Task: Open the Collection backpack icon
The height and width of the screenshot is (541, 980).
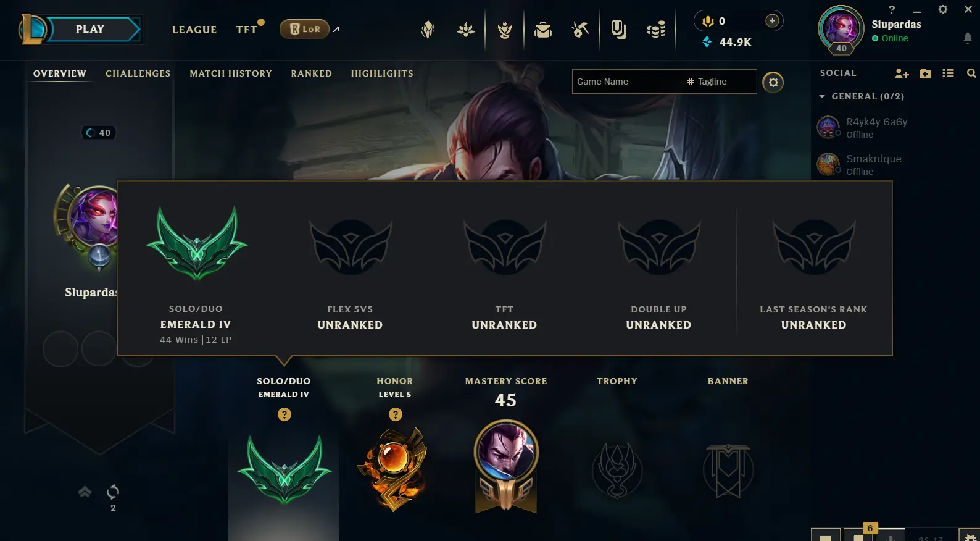Action: 543,29
